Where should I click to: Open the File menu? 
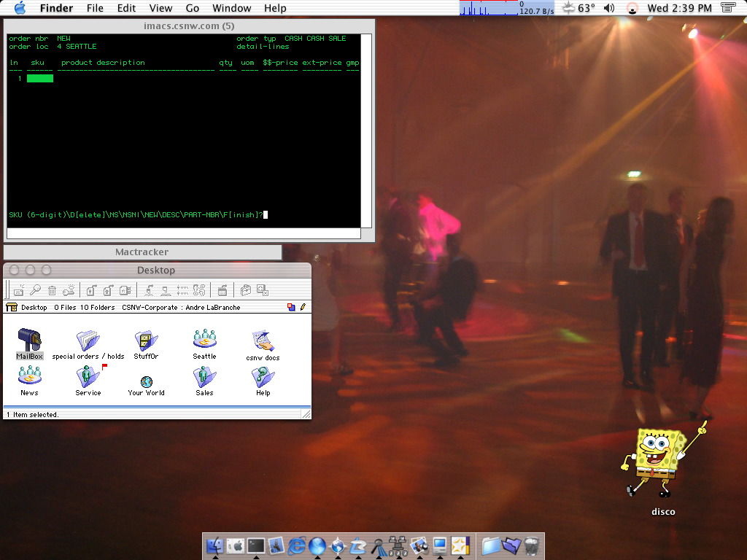click(95, 8)
